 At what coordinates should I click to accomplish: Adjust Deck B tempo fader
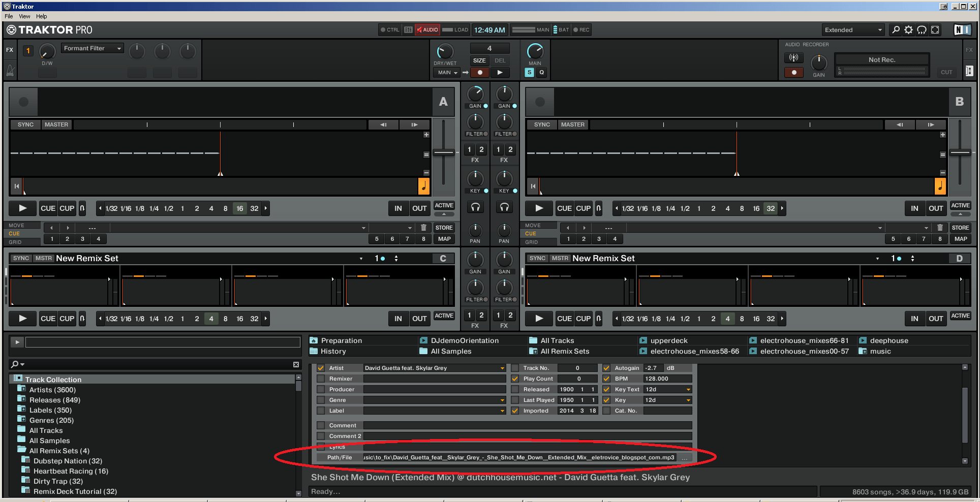coord(960,152)
